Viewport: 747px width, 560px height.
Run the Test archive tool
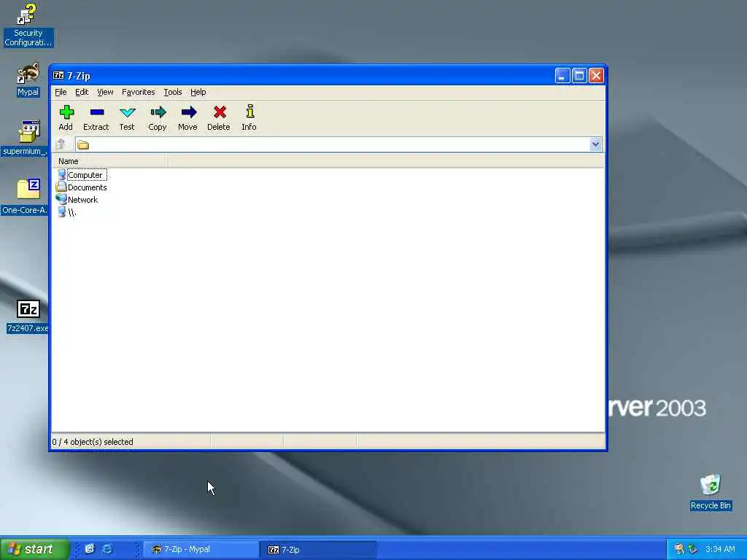(x=127, y=112)
